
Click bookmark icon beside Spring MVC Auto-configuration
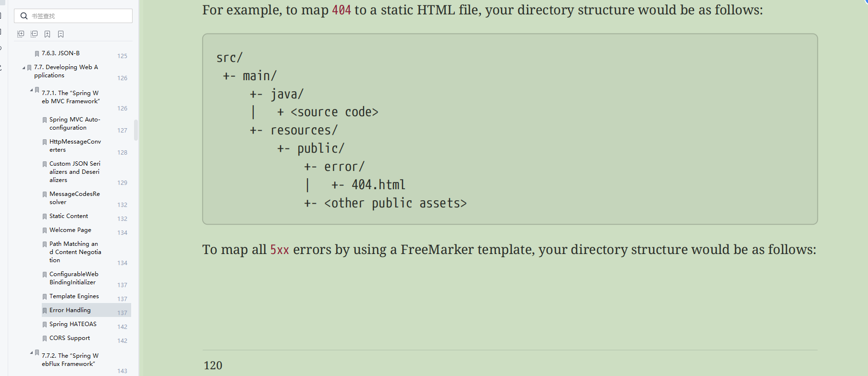click(45, 120)
